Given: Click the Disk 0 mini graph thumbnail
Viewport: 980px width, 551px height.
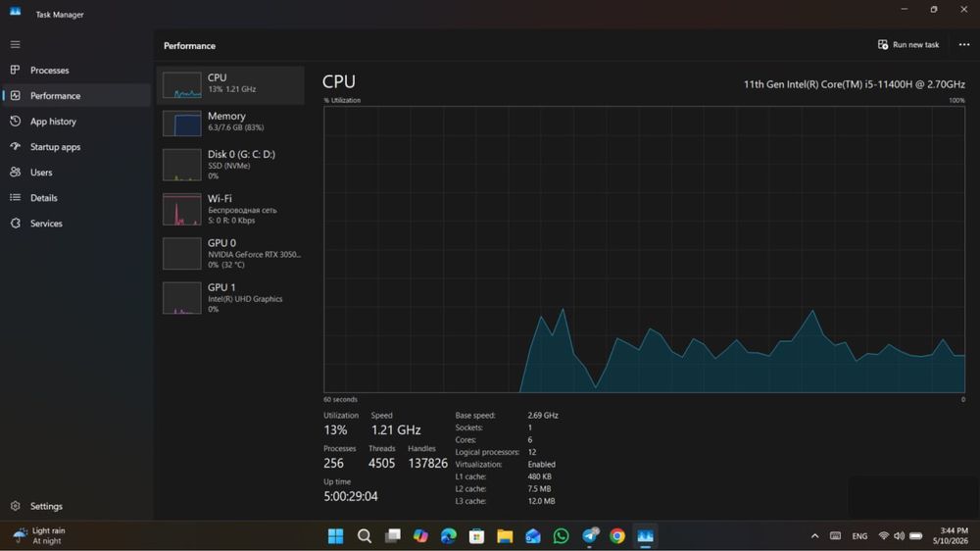Looking at the screenshot, I should pyautogui.click(x=182, y=165).
